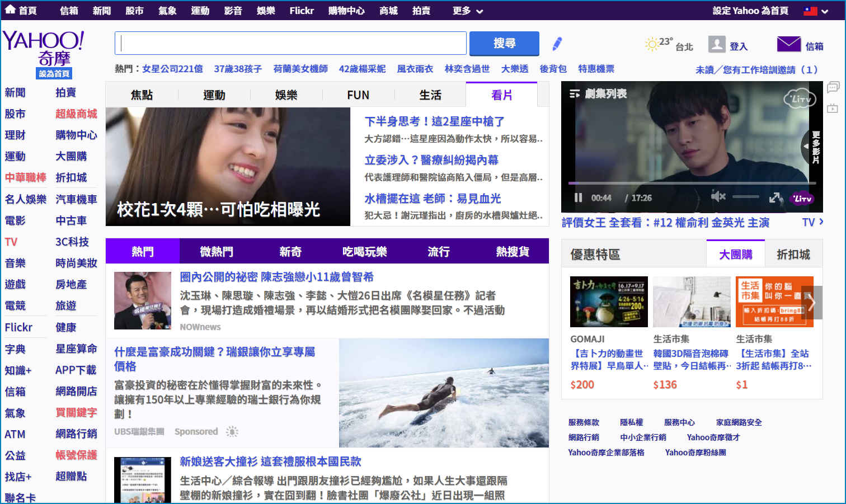
Task: Open the 吃喝玩樂 tab
Action: coord(365,251)
